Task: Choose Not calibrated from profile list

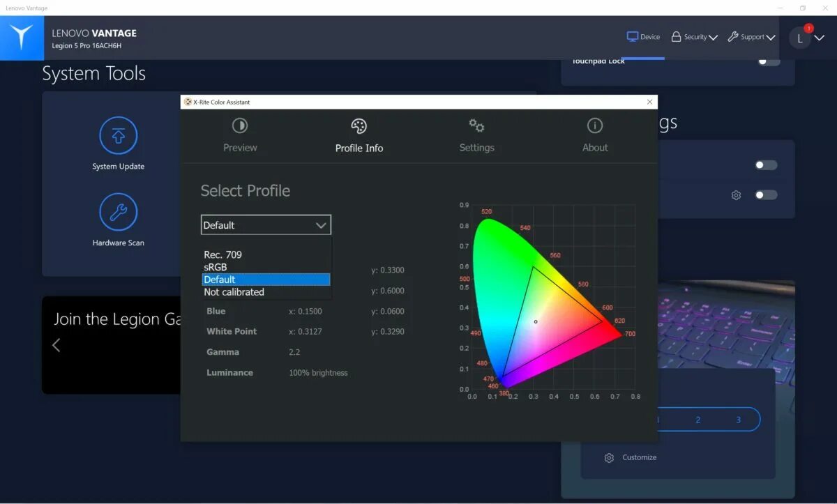Action: [266, 292]
